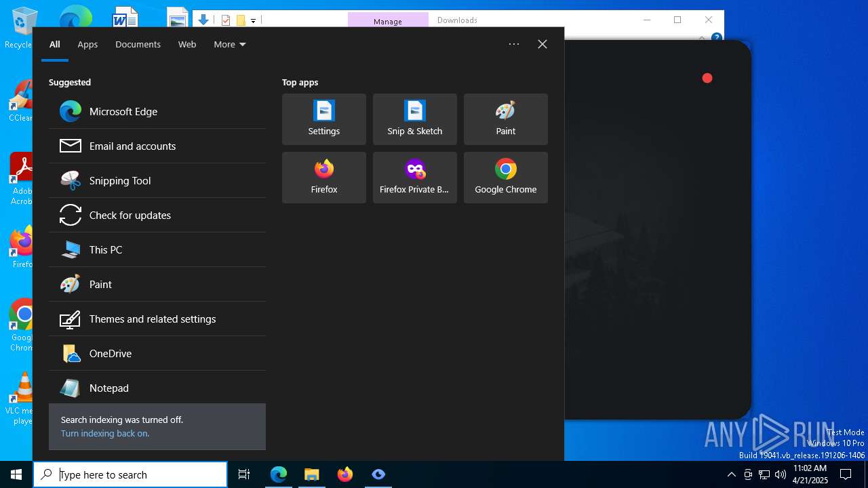Switch to the Apps search tab
This screenshot has height=488, width=868.
[x=87, y=44]
